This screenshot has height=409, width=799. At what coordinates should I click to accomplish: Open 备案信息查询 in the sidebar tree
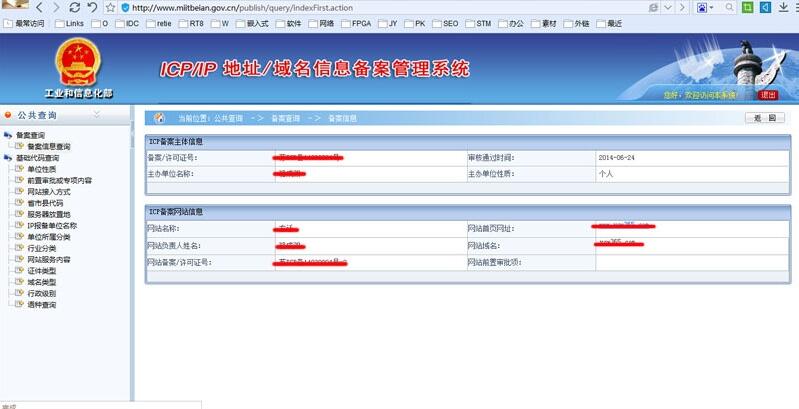tap(48, 147)
